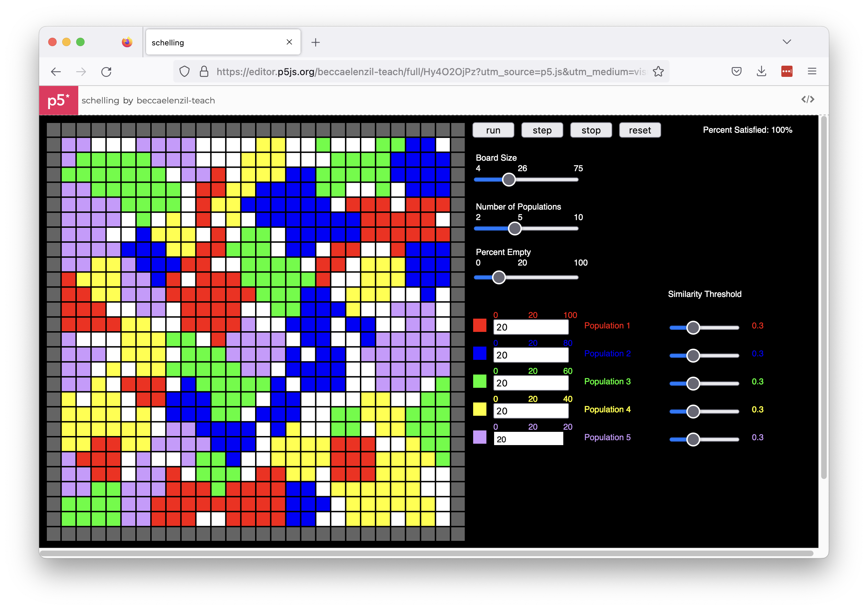Open the sketch code view icon
868x610 pixels.
[x=808, y=100]
